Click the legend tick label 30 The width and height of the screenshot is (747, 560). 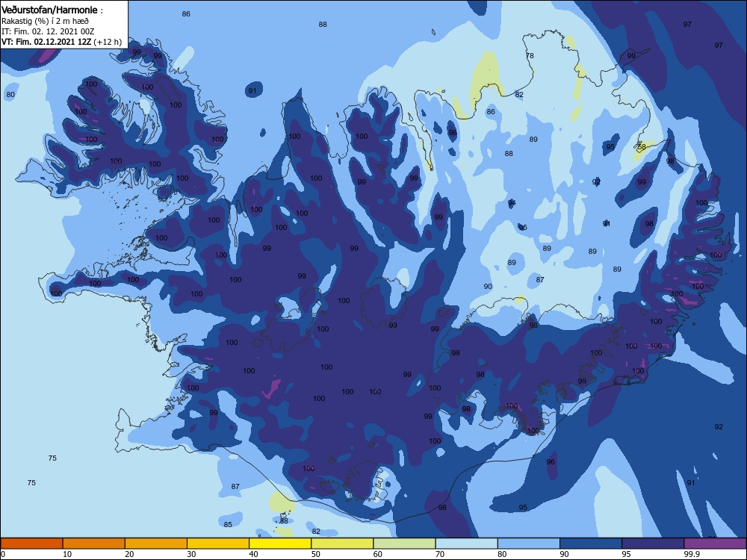[x=191, y=554]
